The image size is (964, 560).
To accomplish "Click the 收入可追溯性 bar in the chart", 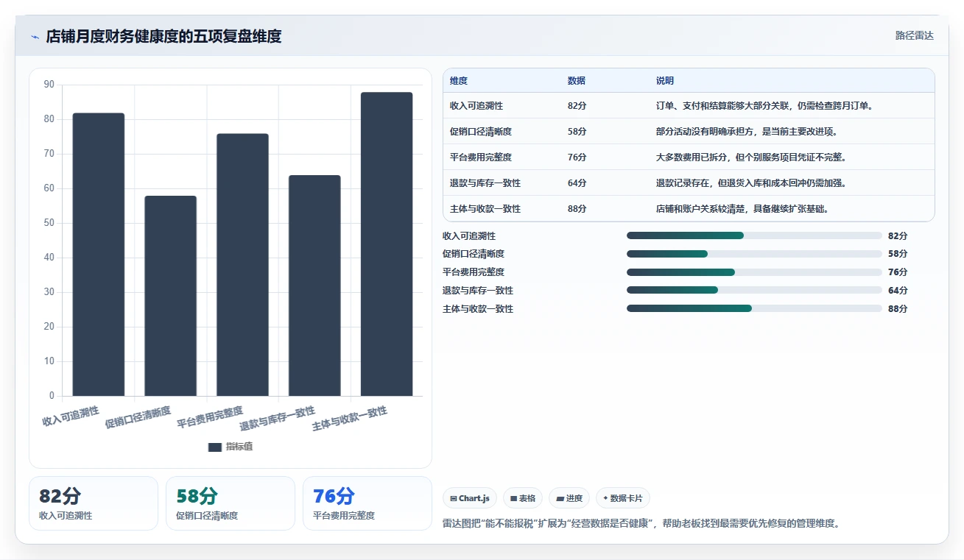I will point(99,255).
